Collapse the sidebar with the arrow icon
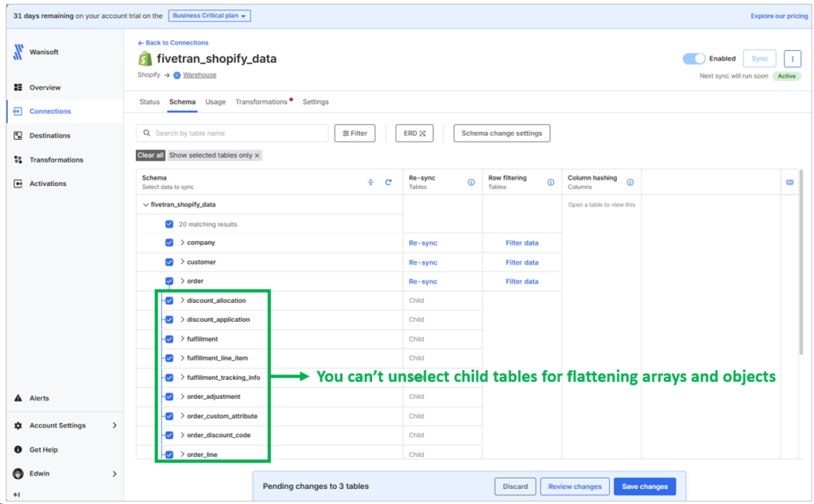Viewport: 814px width, 504px height. pos(17,494)
